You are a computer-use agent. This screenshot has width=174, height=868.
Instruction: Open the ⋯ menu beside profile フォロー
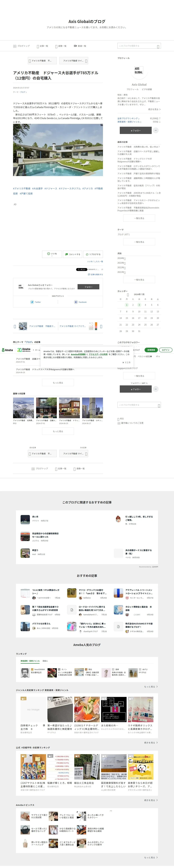coord(155,130)
